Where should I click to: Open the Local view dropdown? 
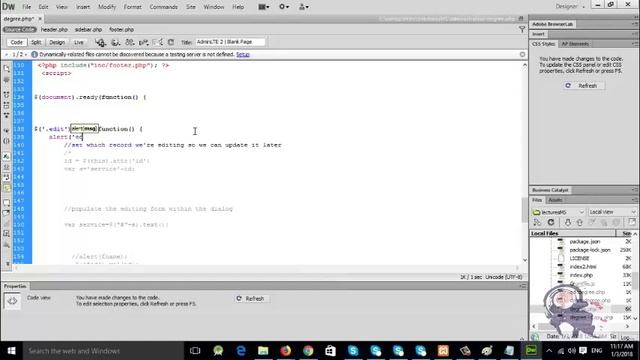612,212
